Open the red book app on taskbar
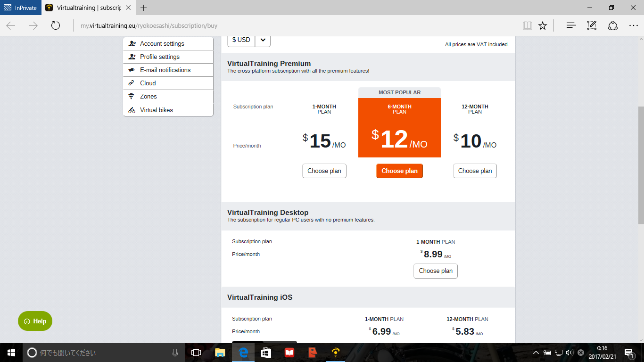This screenshot has width=644, height=362. (x=289, y=352)
